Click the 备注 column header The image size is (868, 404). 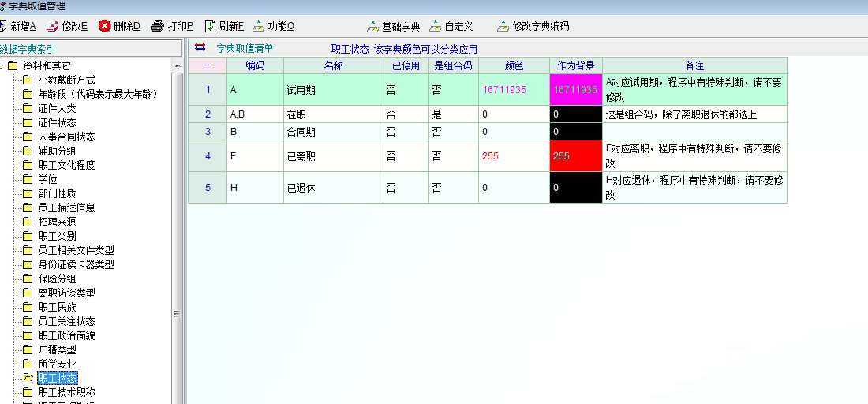pos(694,65)
